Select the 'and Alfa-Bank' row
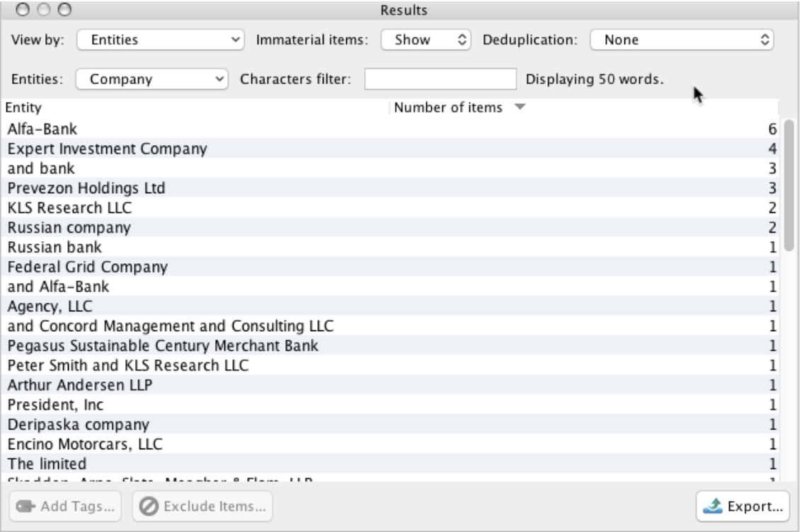The height and width of the screenshot is (532, 800). click(391, 287)
